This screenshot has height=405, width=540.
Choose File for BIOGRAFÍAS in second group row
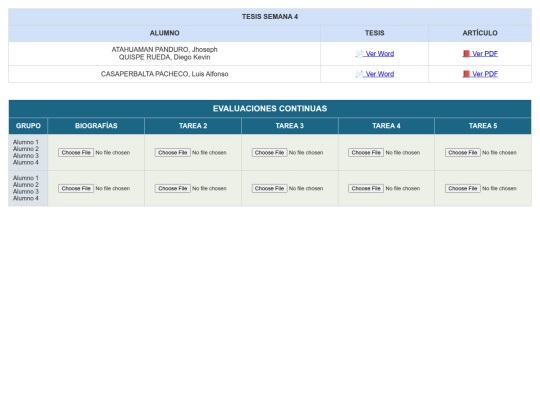pyautogui.click(x=76, y=188)
